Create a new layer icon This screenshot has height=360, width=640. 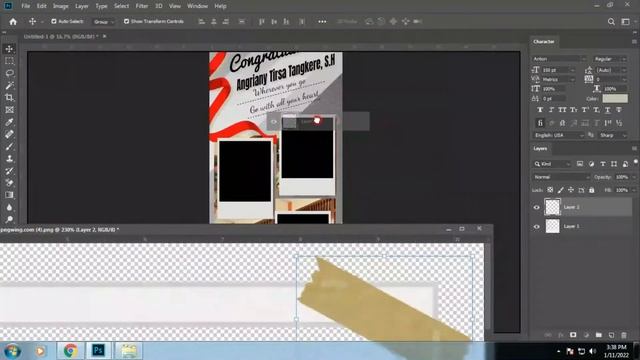(x=611, y=335)
